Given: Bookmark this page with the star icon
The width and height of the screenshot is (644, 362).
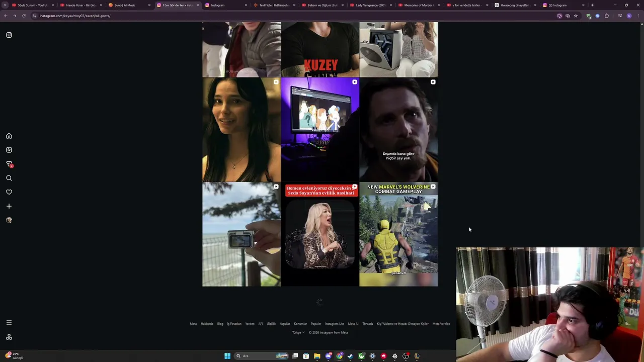Looking at the screenshot, I should pyautogui.click(x=576, y=16).
